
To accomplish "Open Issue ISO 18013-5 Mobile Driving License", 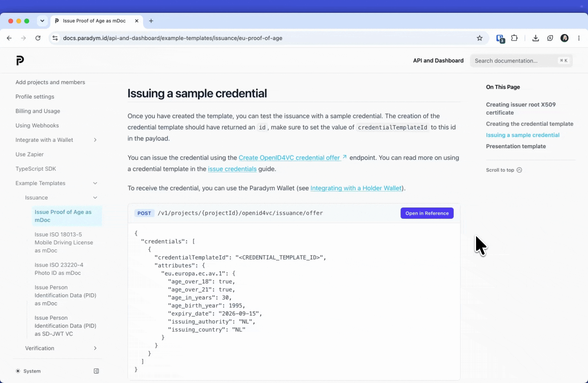I will click(64, 243).
